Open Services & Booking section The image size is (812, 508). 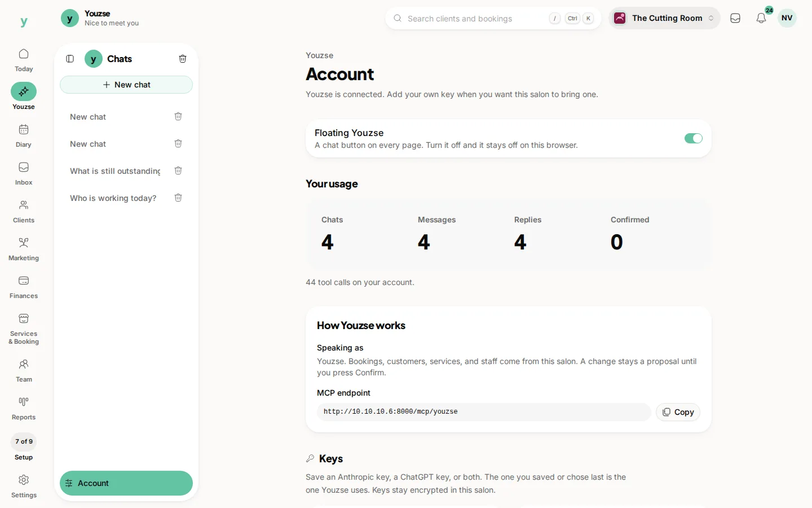[24, 329]
